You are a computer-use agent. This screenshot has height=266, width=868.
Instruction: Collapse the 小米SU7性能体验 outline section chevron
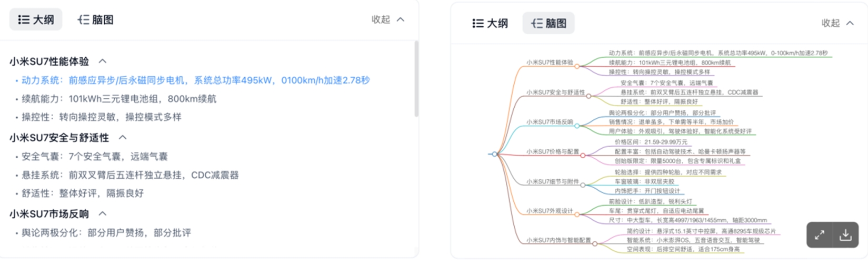click(x=103, y=62)
